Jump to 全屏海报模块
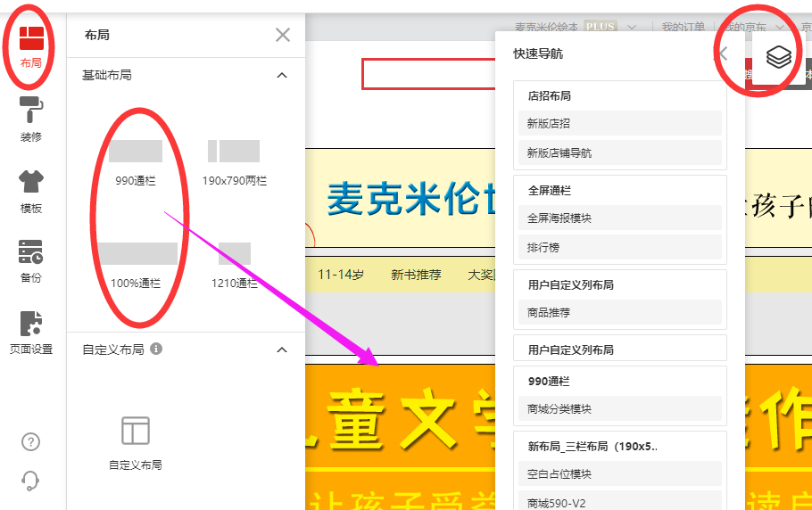812x510 pixels. pos(620,218)
